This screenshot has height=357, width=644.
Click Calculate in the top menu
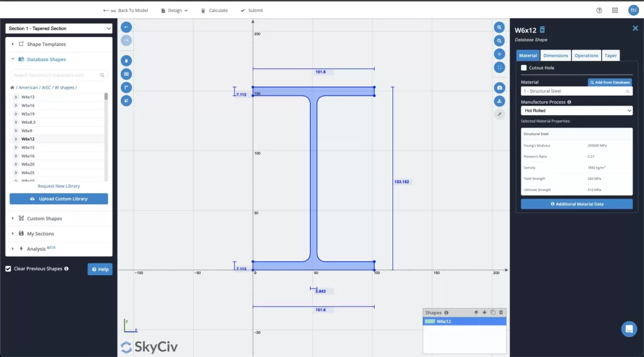214,10
